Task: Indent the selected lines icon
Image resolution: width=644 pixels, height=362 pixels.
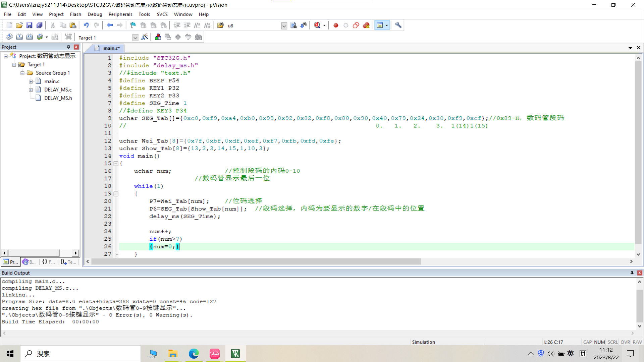Action: click(x=177, y=25)
